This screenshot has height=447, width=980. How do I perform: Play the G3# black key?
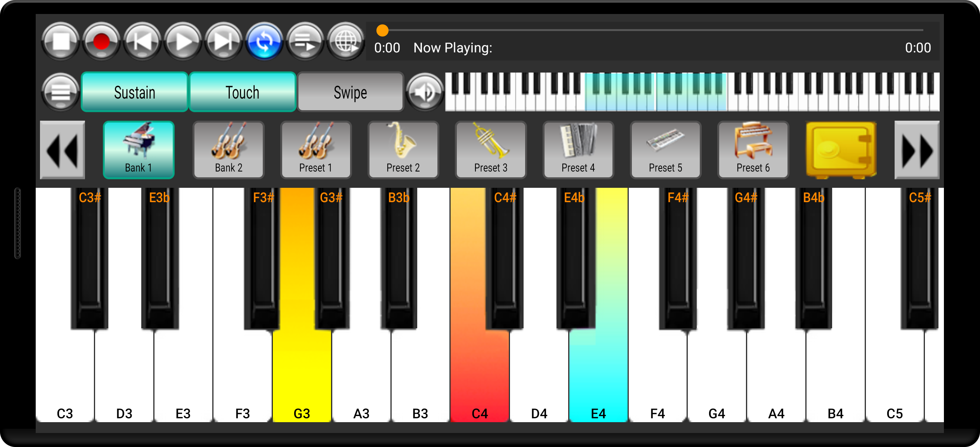(332, 258)
